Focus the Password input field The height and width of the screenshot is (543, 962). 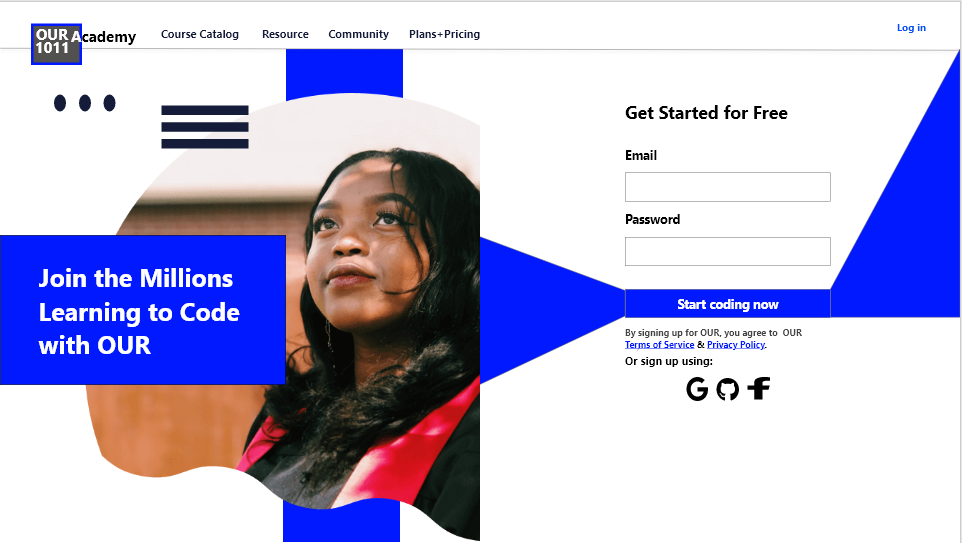click(728, 252)
